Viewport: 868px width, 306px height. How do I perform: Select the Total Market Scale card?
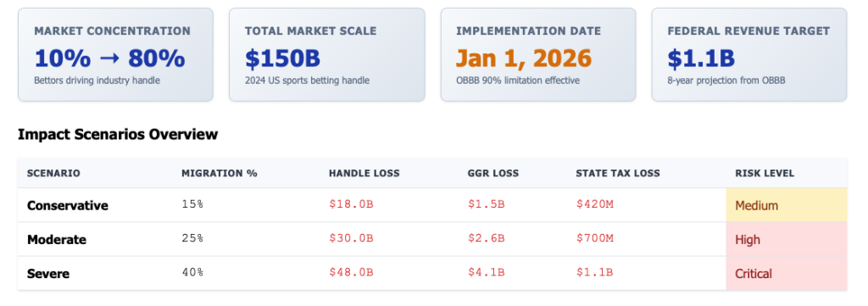[326, 54]
